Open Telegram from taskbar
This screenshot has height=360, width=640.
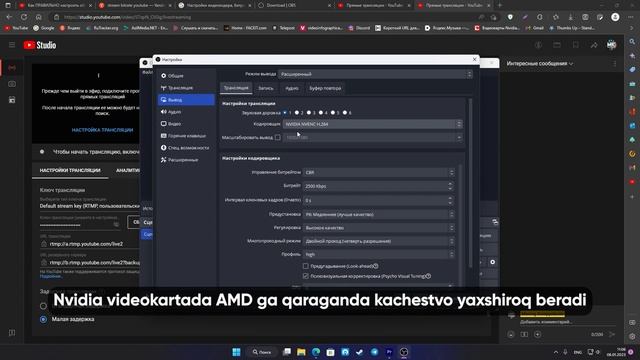tap(374, 352)
